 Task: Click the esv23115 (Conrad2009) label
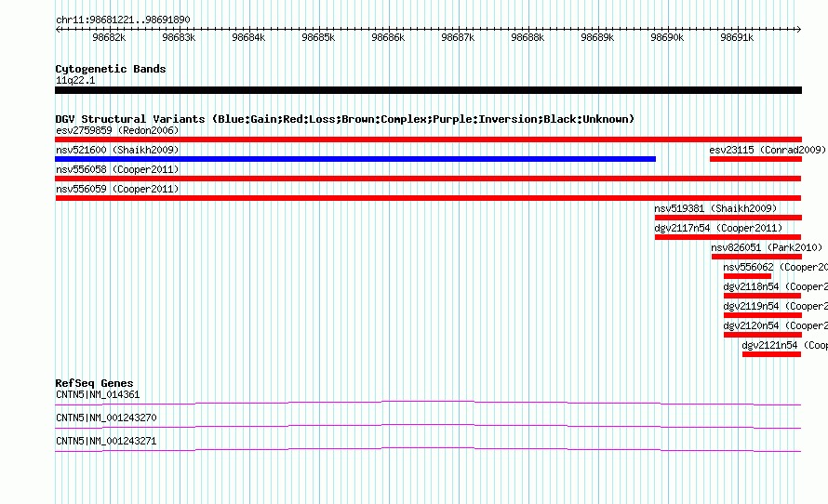point(768,150)
